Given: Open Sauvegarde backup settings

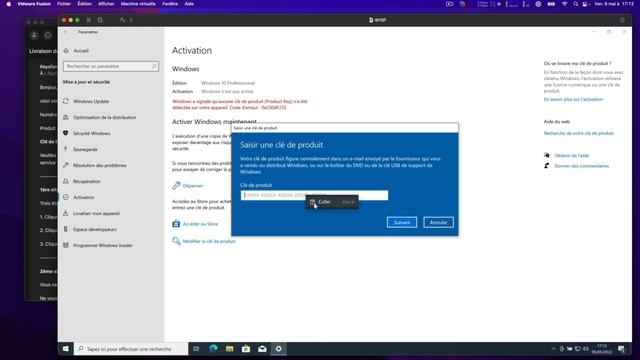Looking at the screenshot, I should pos(85,149).
